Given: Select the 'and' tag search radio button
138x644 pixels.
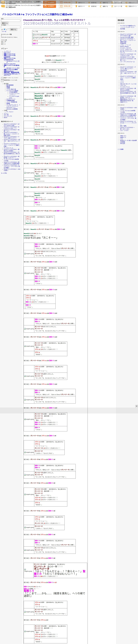Looking at the screenshot, I should (x=5, y=29).
